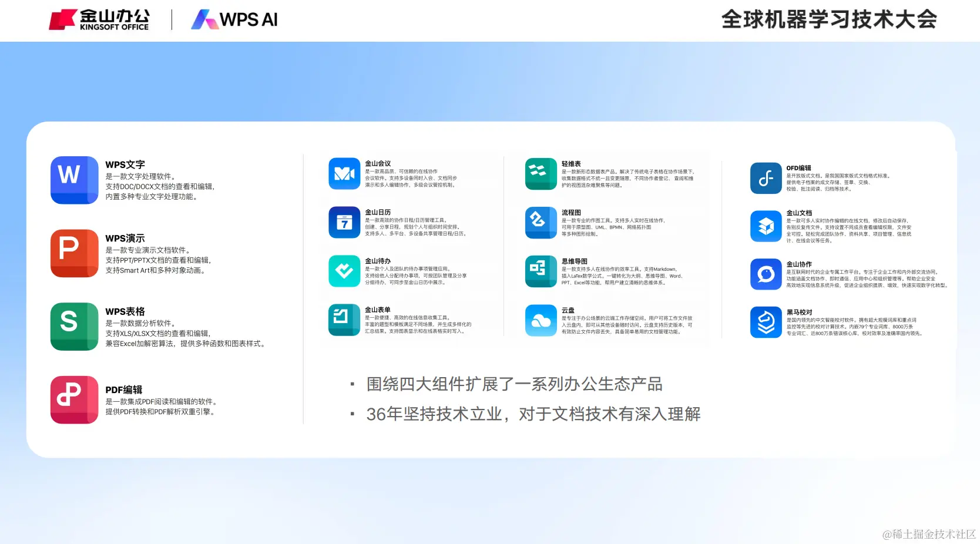Click the 思维导图 title text
Screen dimensions: 980x544
pyautogui.click(x=575, y=261)
